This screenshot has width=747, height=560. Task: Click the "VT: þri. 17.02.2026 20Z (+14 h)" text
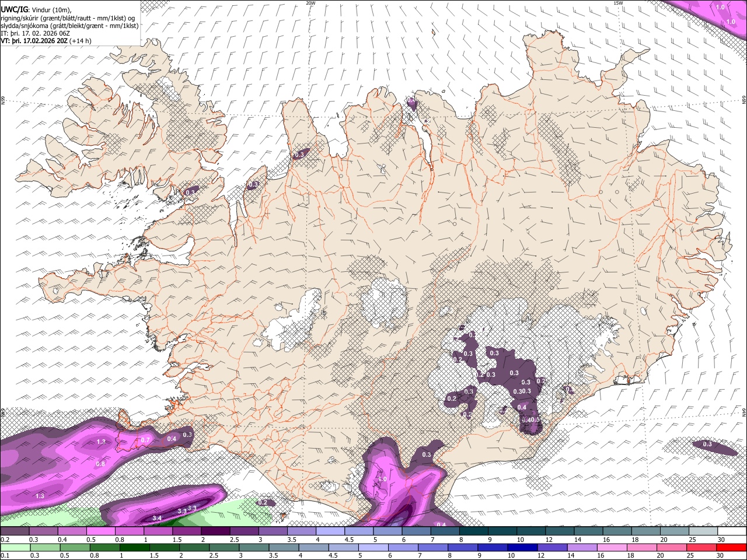click(46, 41)
